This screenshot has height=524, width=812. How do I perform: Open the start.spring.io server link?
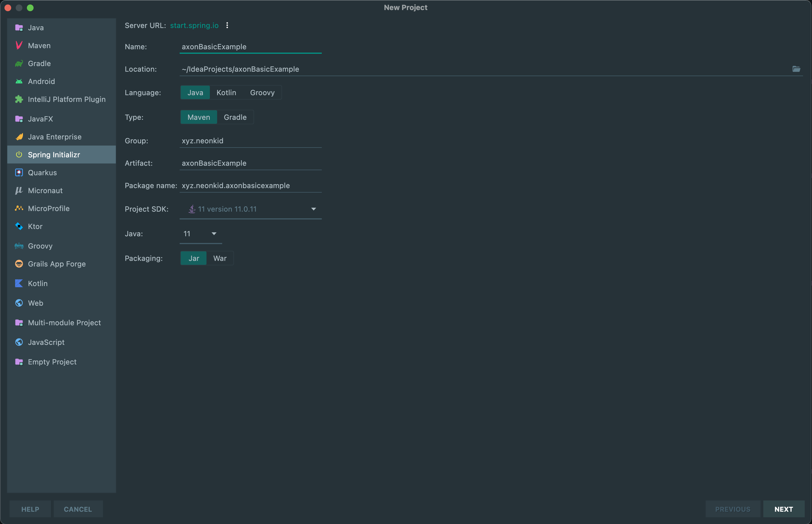(x=194, y=25)
